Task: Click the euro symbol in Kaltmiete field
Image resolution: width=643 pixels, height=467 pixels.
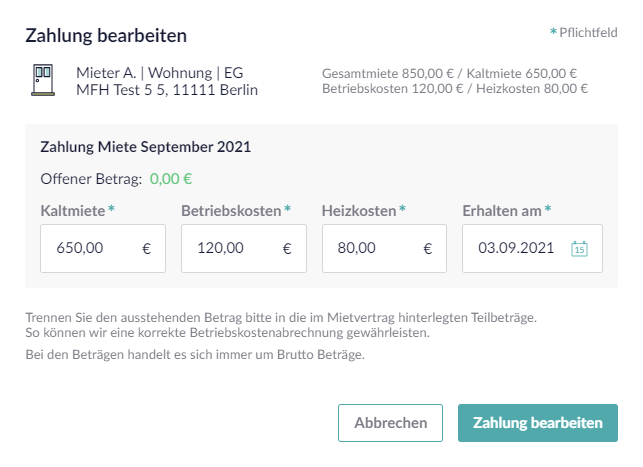Action: click(x=146, y=249)
